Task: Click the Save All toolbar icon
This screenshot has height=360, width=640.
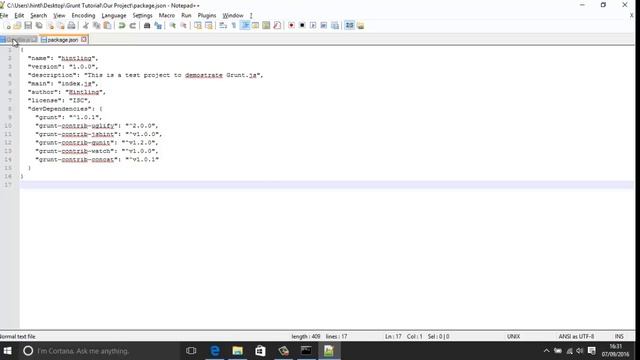Action: click(x=39, y=26)
